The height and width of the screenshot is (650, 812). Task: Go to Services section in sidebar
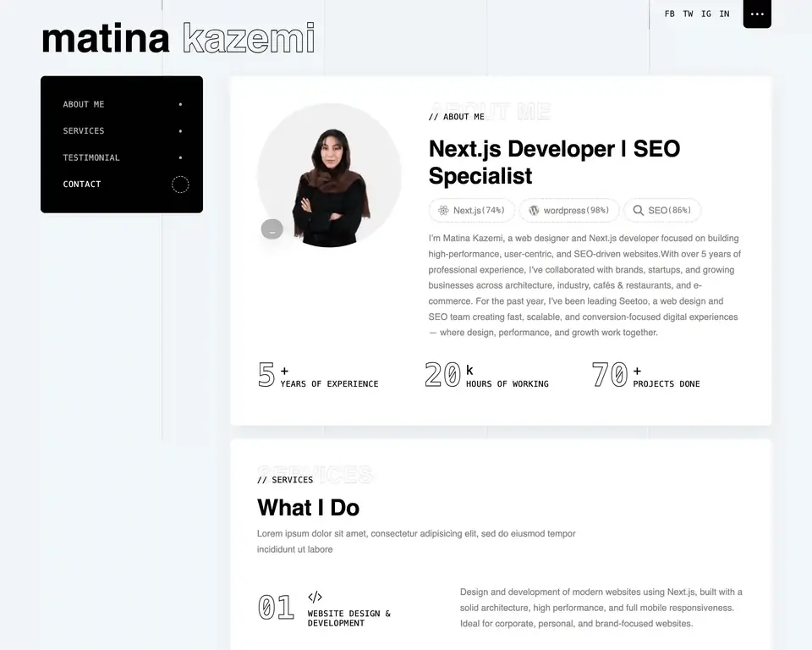coord(84,130)
